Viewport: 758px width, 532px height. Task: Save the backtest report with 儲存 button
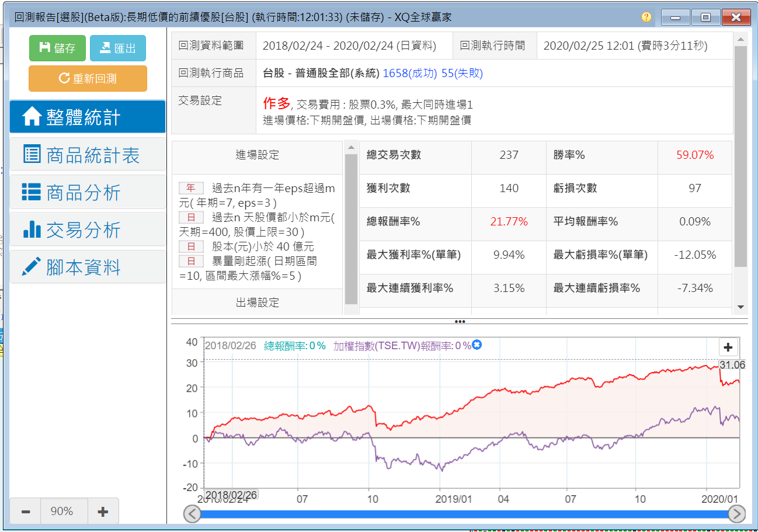click(x=57, y=48)
